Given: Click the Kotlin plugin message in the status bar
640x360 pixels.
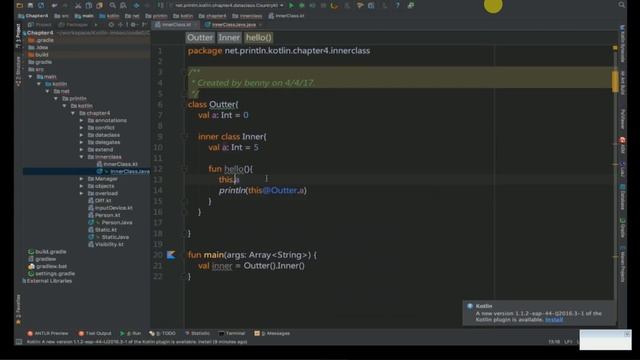Looking at the screenshot, I should (x=137, y=342).
